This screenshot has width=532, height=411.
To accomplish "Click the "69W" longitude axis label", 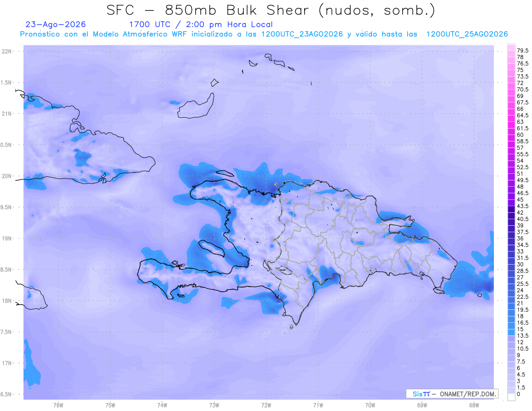I will click(422, 405).
